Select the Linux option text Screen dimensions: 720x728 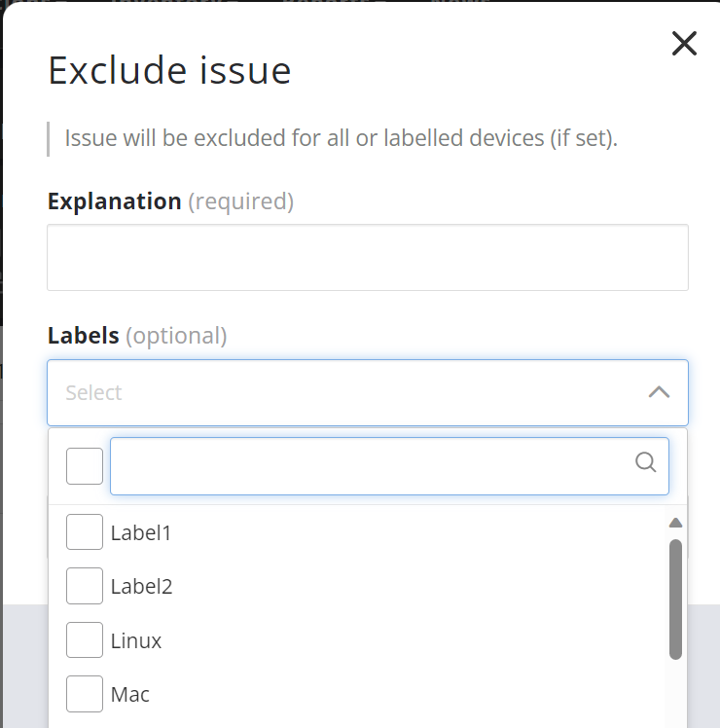click(136, 641)
